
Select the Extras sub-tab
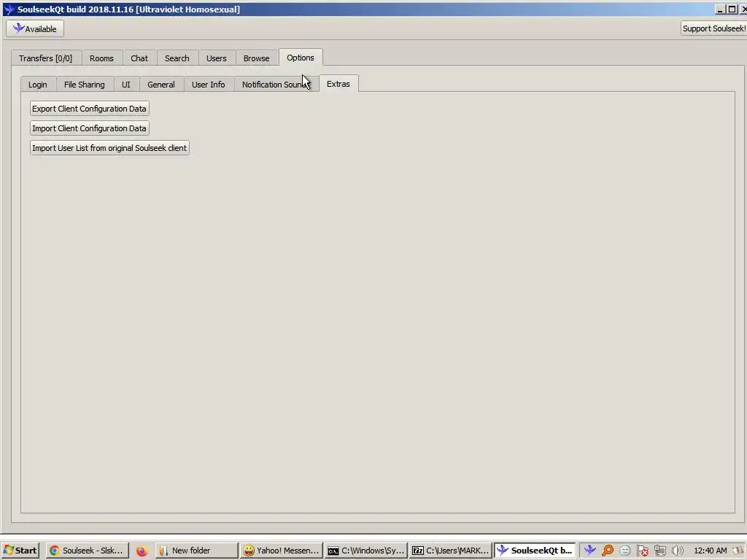338,83
